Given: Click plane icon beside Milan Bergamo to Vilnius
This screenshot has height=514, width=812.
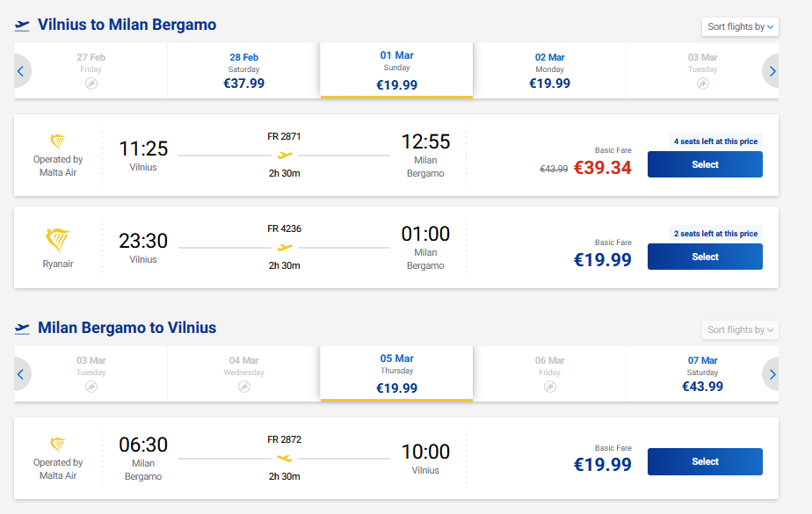Looking at the screenshot, I should point(23,329).
